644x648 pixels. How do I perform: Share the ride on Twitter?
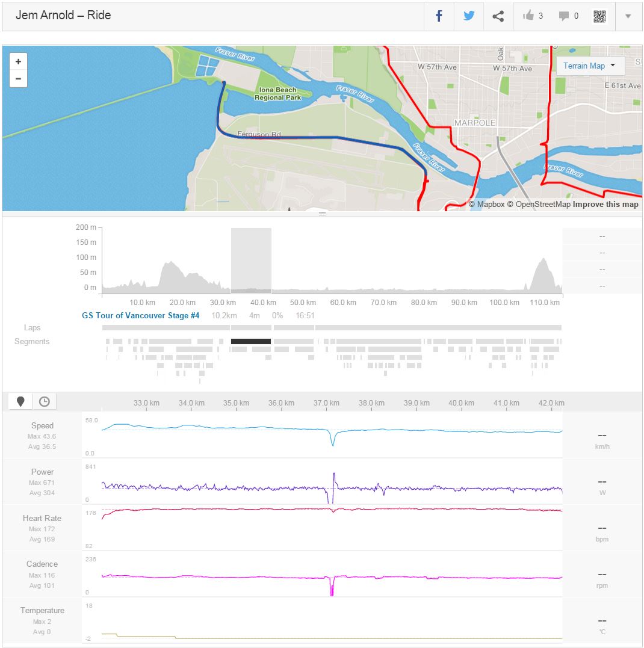click(x=468, y=16)
